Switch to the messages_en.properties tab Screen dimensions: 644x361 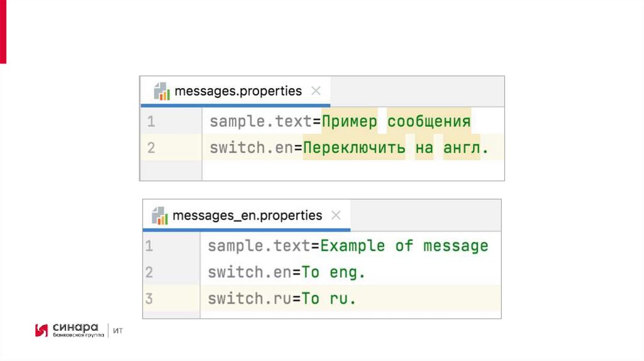pos(247,216)
